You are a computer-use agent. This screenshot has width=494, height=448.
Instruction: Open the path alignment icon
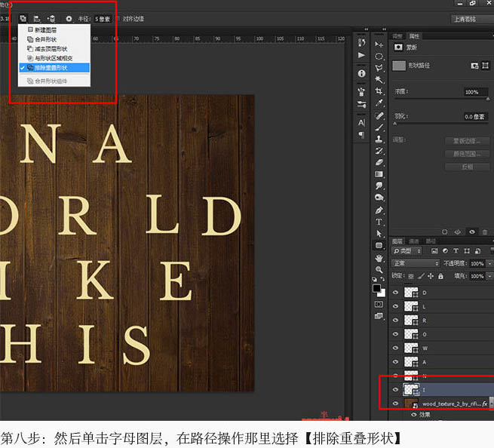click(37, 19)
